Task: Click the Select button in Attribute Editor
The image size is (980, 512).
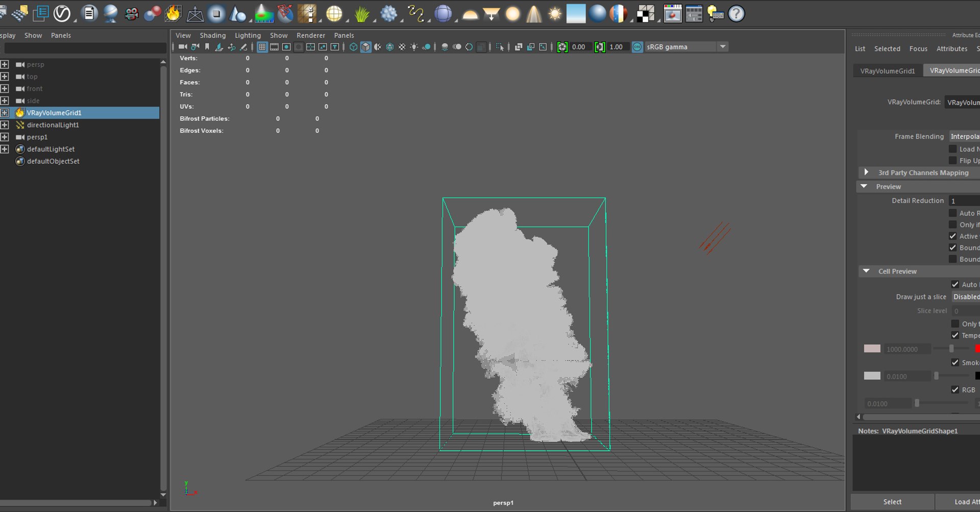Action: [892, 502]
